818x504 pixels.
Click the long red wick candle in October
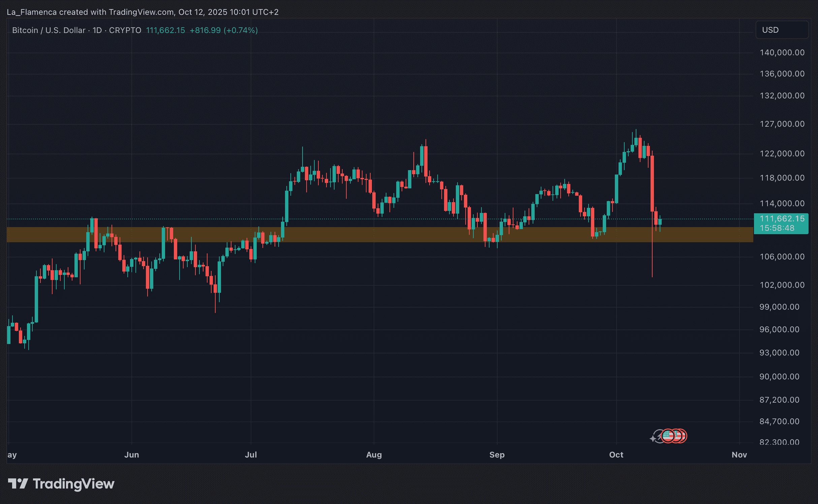click(652, 184)
